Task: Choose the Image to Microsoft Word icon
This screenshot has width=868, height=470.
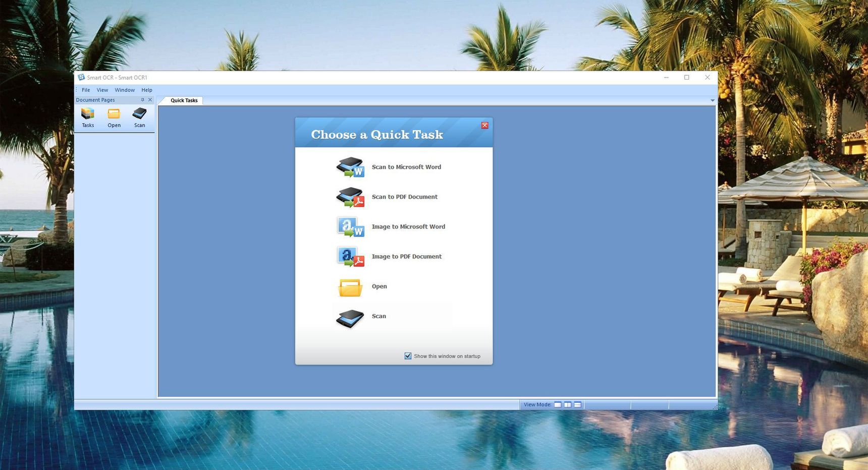Action: click(350, 227)
